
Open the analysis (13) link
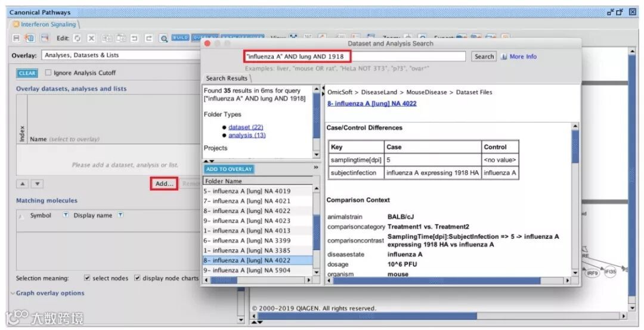[x=247, y=135]
